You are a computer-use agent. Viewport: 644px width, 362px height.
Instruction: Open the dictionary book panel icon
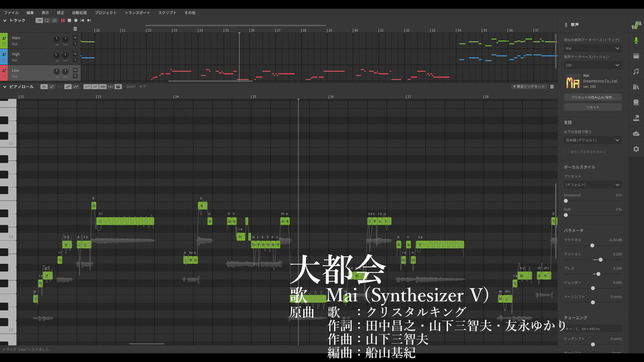tap(636, 102)
